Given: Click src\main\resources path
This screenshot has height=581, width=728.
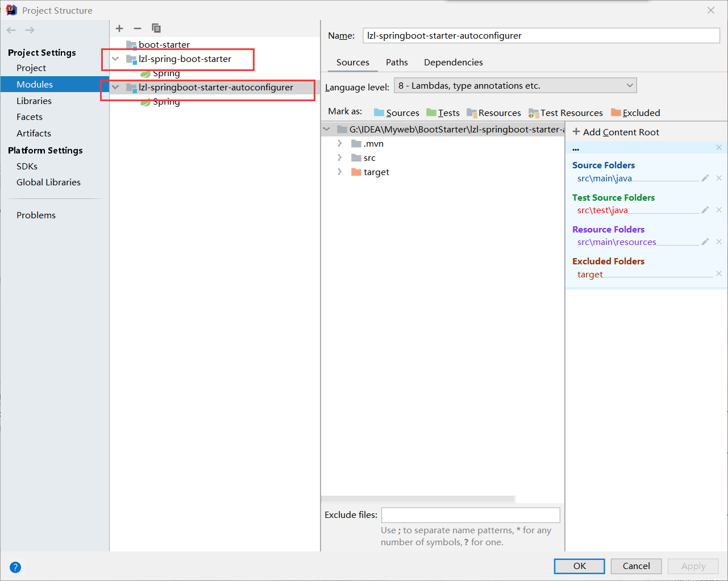Looking at the screenshot, I should point(617,242).
